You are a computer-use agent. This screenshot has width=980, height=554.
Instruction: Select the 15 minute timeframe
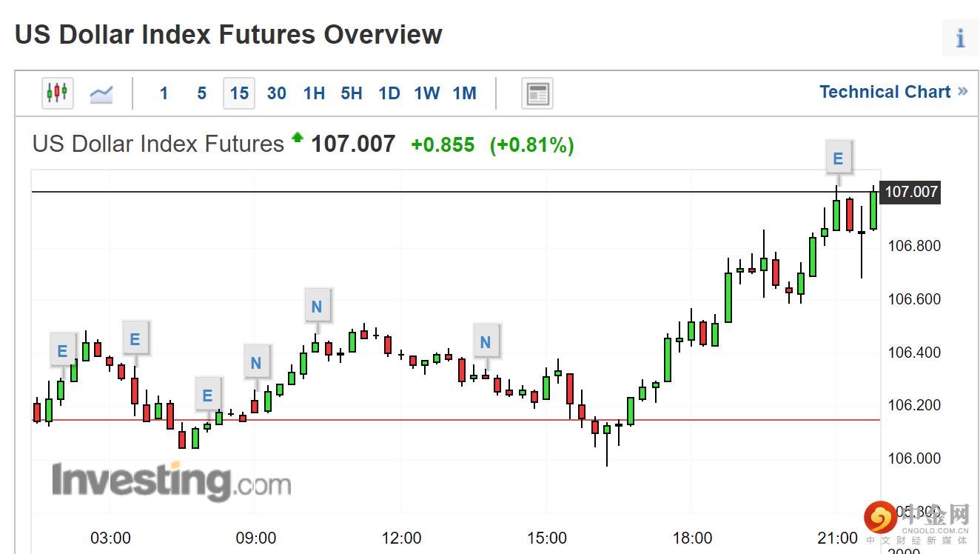point(239,93)
